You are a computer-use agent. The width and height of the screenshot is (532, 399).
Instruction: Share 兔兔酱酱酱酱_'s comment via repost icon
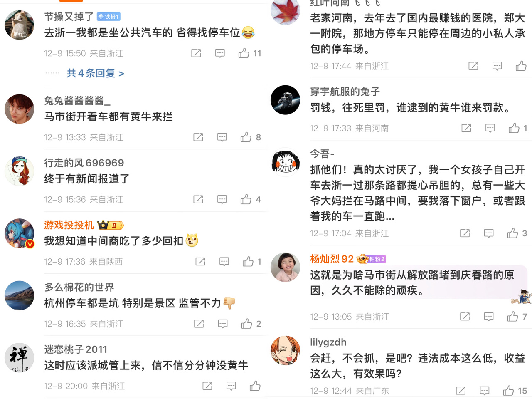pyautogui.click(x=198, y=137)
